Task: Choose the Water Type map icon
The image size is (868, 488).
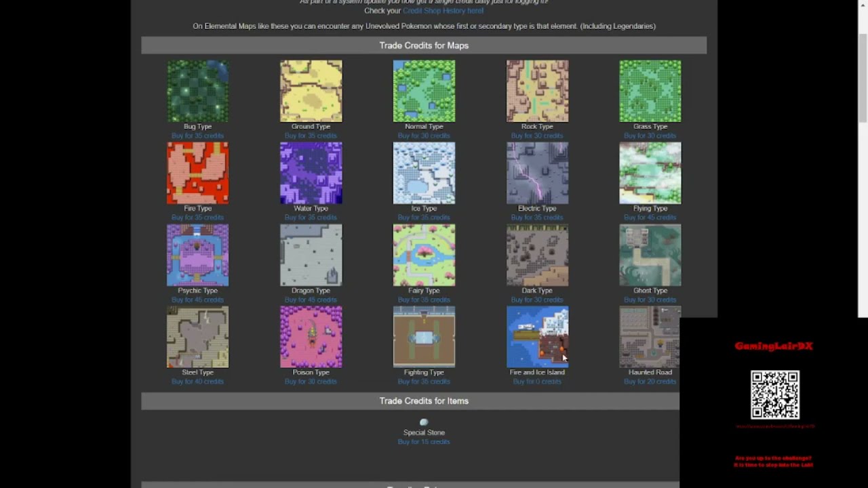Action: tap(311, 173)
